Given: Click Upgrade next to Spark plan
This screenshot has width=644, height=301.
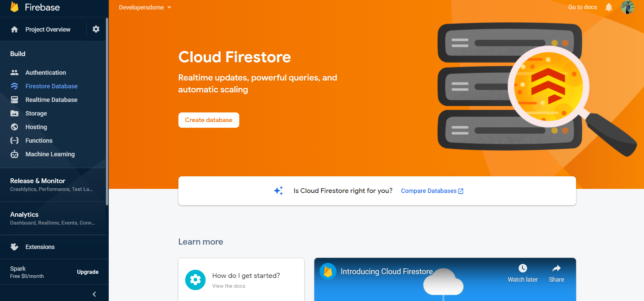Looking at the screenshot, I should pos(88,272).
